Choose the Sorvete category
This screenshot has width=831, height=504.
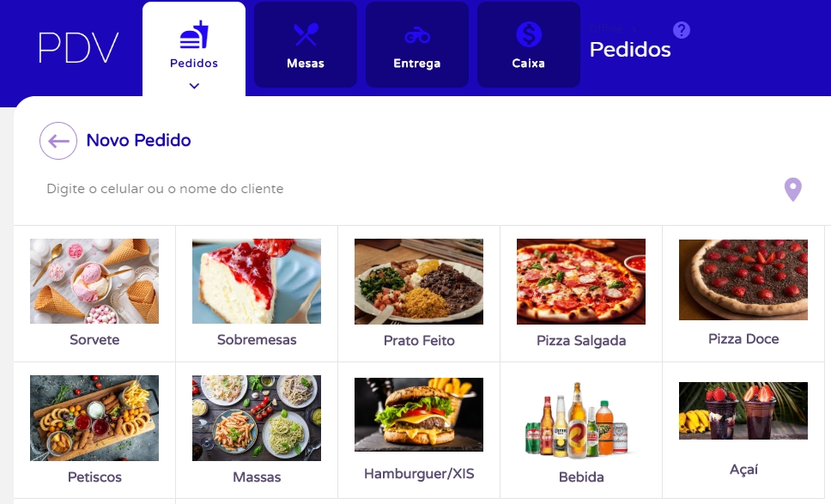(x=94, y=294)
